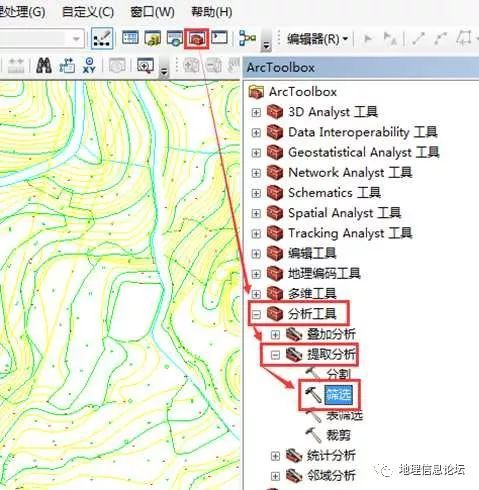Select the 分割 tool label
The width and height of the screenshot is (479, 490).
click(x=338, y=374)
